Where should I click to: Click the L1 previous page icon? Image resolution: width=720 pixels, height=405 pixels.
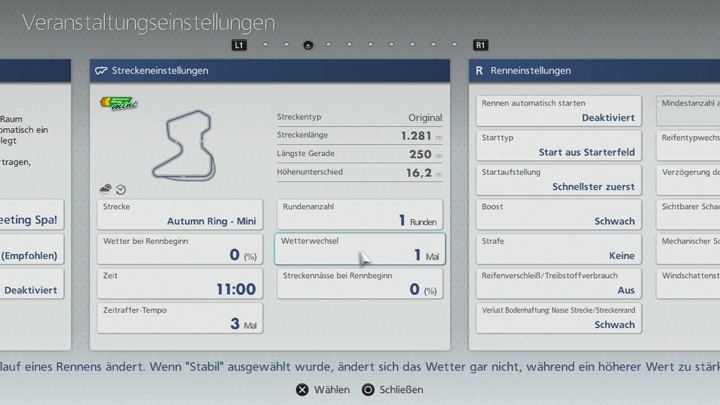[x=239, y=45]
